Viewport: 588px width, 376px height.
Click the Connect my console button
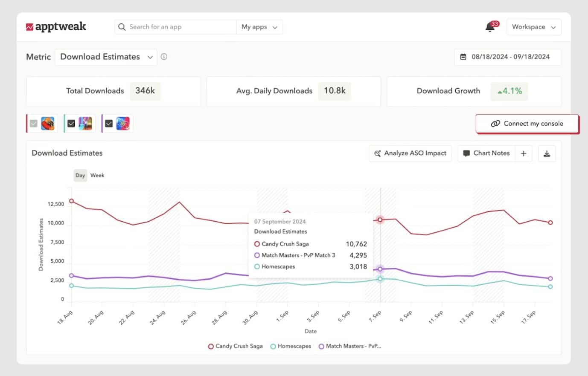click(x=527, y=123)
